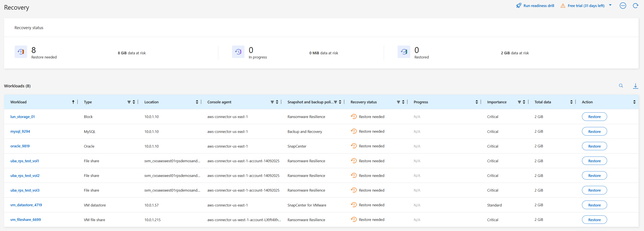The image size is (644, 231).
Task: Open the oracle_9819 workload link
Action: [x=20, y=146]
